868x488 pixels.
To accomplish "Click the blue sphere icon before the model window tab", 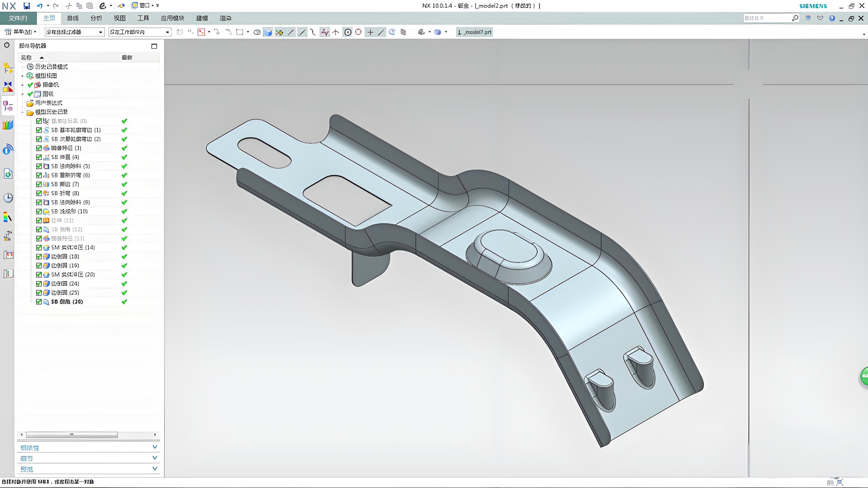I will 438,32.
